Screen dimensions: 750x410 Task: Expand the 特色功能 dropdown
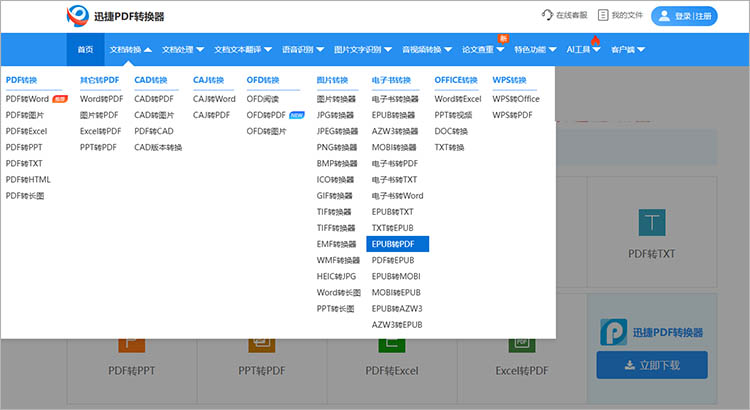click(x=535, y=49)
